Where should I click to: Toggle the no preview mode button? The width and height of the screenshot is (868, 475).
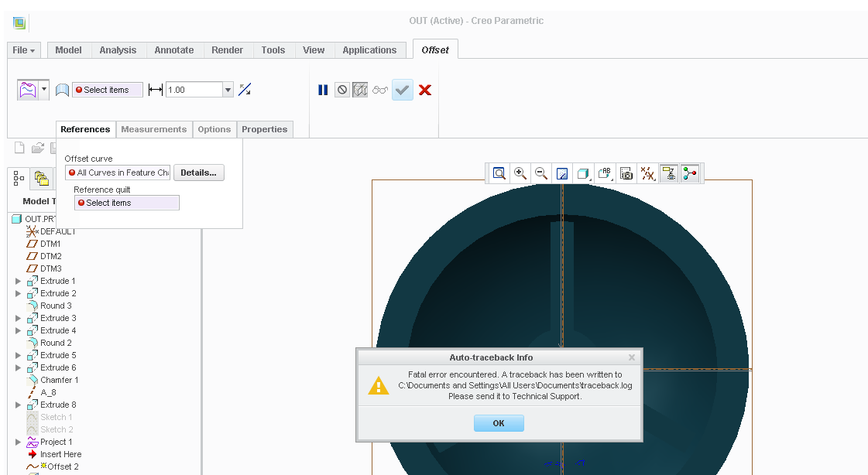[x=342, y=90]
